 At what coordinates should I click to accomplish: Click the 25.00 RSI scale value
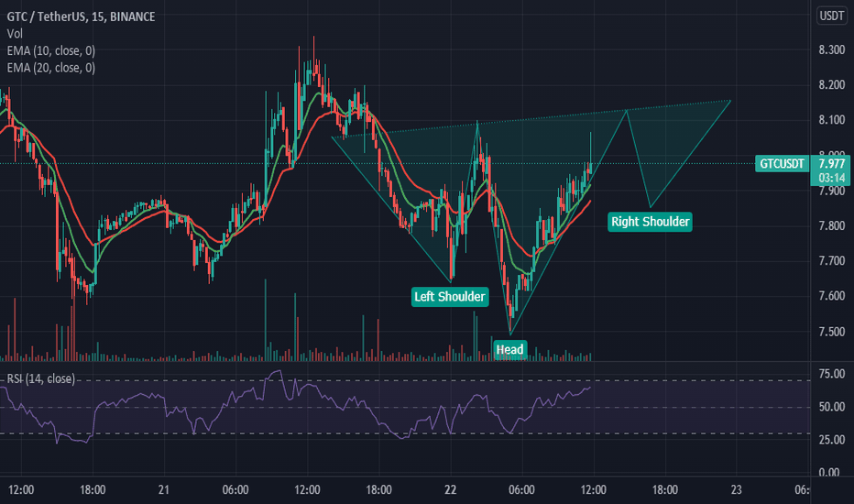832,440
